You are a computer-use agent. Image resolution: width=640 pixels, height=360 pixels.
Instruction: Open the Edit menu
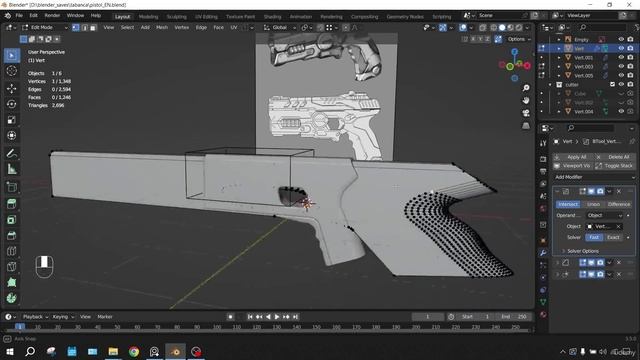pyautogui.click(x=33, y=16)
